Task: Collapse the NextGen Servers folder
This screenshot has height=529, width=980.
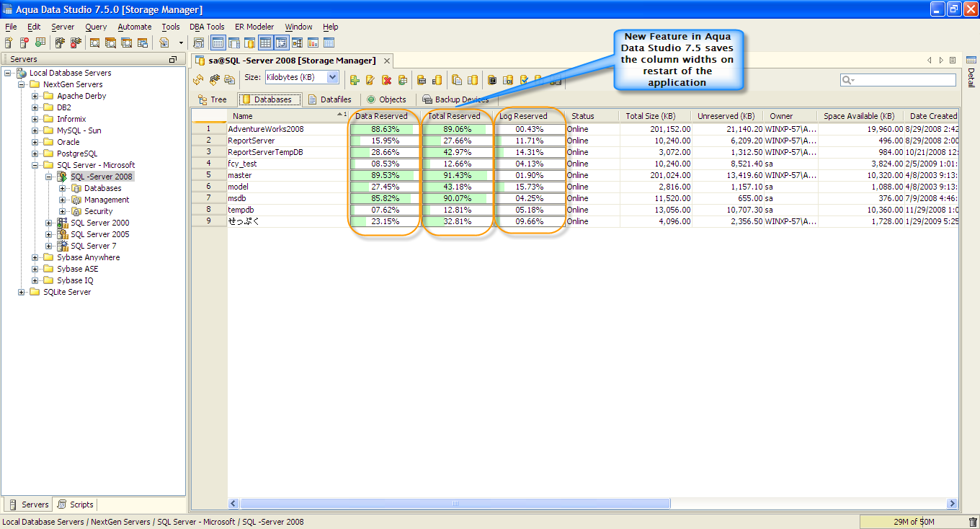Action: (x=22, y=84)
